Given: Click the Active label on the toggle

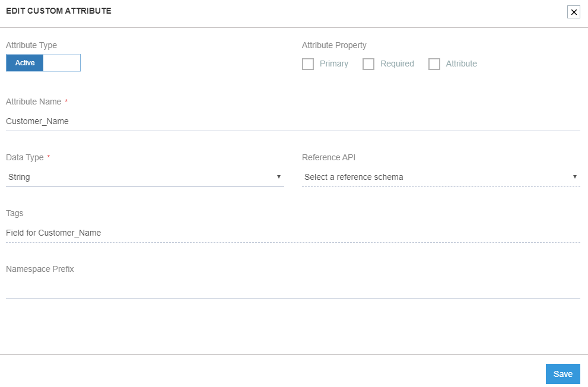Looking at the screenshot, I should [x=24, y=62].
